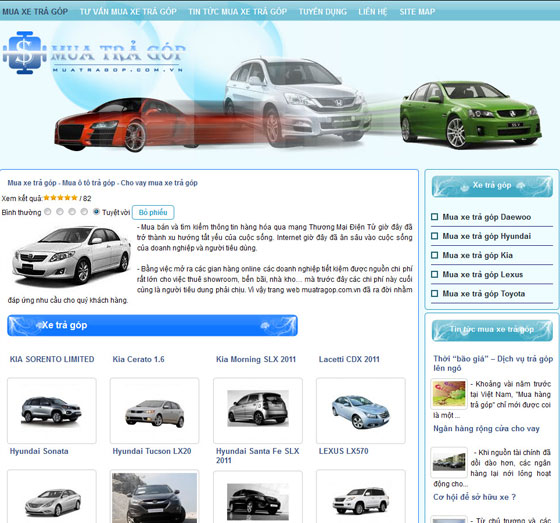The image size is (560, 523).
Task: Open Kia Morning SLX 2011 link
Action: (256, 359)
